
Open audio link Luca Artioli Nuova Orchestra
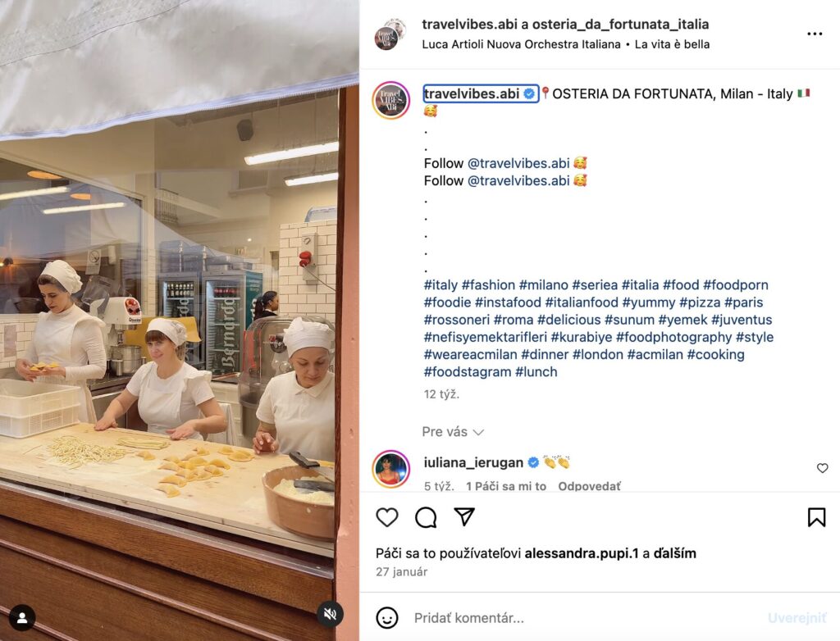[x=521, y=44]
